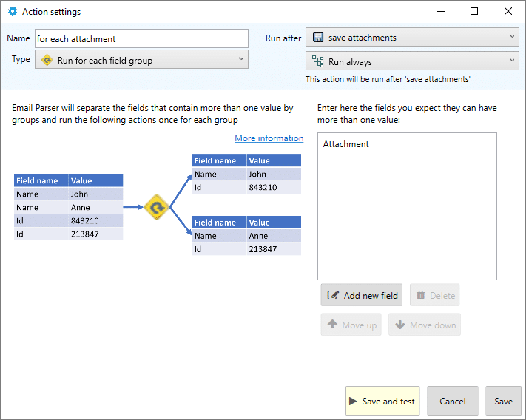
Task: Click the floppy disk save attachments icon
Action: point(318,37)
